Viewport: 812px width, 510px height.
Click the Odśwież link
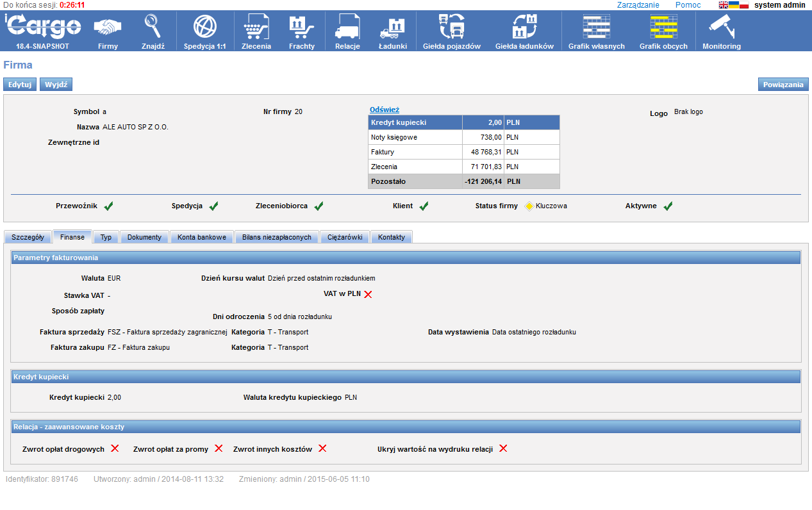coord(385,110)
